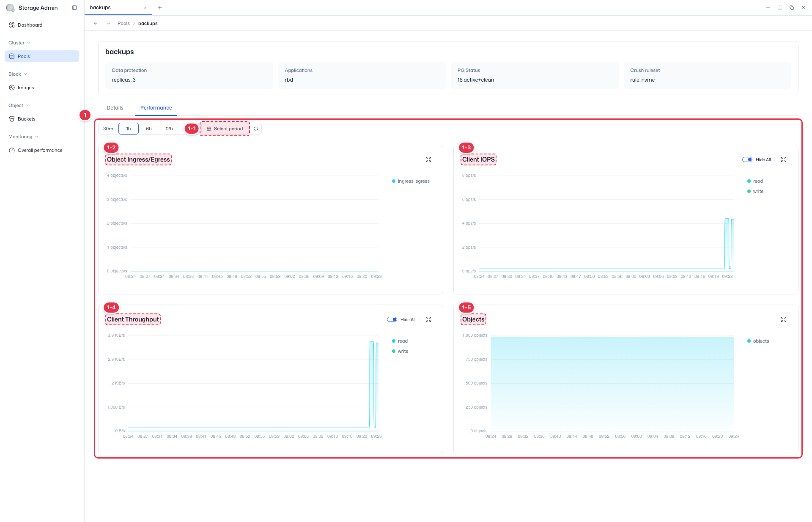The height and width of the screenshot is (522, 812).
Task: Refresh the performance charts
Action: tap(256, 129)
